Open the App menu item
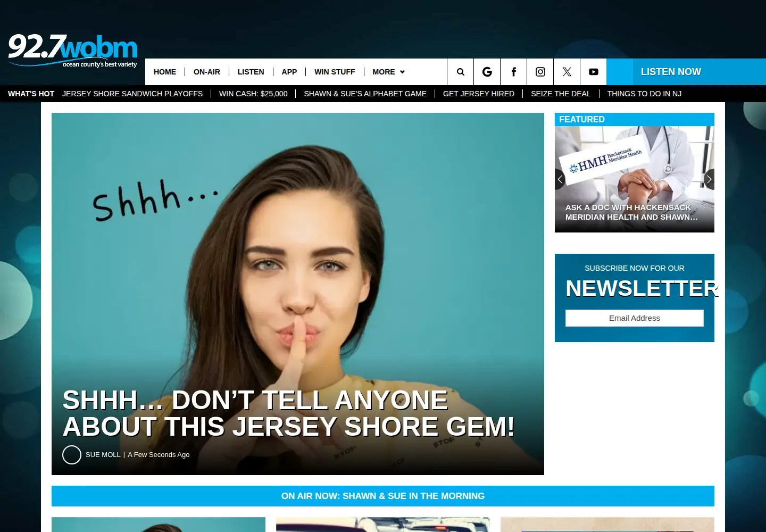 pos(289,72)
